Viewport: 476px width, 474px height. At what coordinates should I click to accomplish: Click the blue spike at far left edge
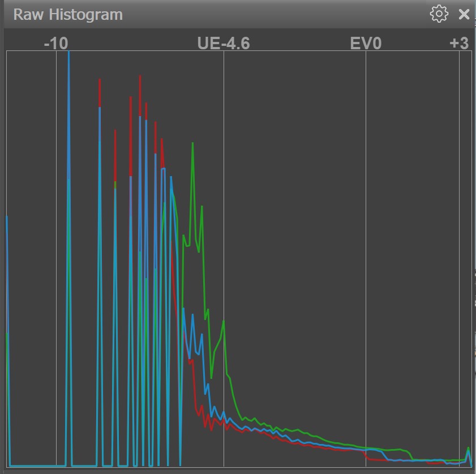click(7, 217)
